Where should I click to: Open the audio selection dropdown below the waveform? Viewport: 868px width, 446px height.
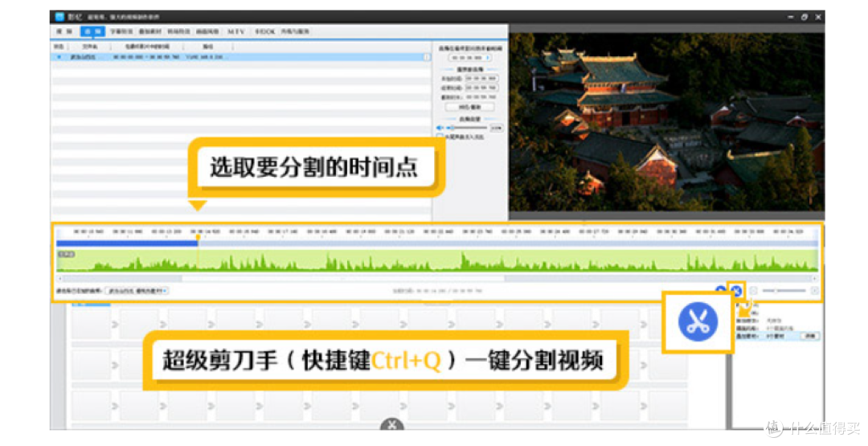pos(137,291)
